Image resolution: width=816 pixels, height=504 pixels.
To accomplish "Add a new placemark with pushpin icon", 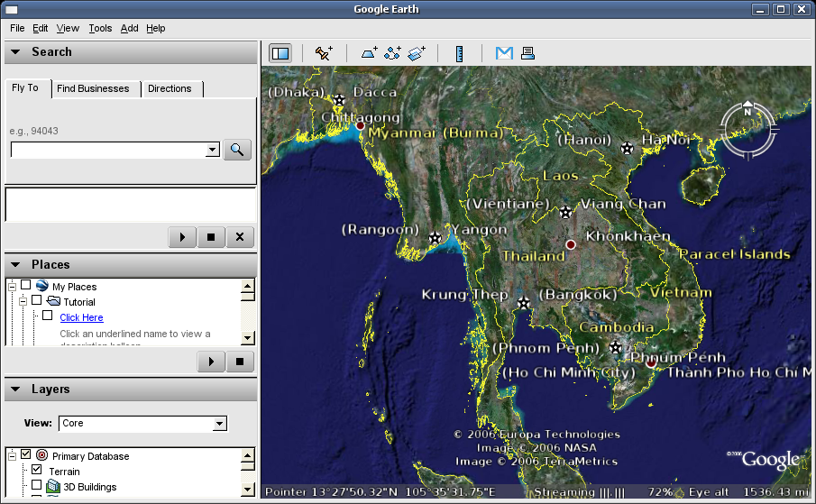I will (x=324, y=53).
